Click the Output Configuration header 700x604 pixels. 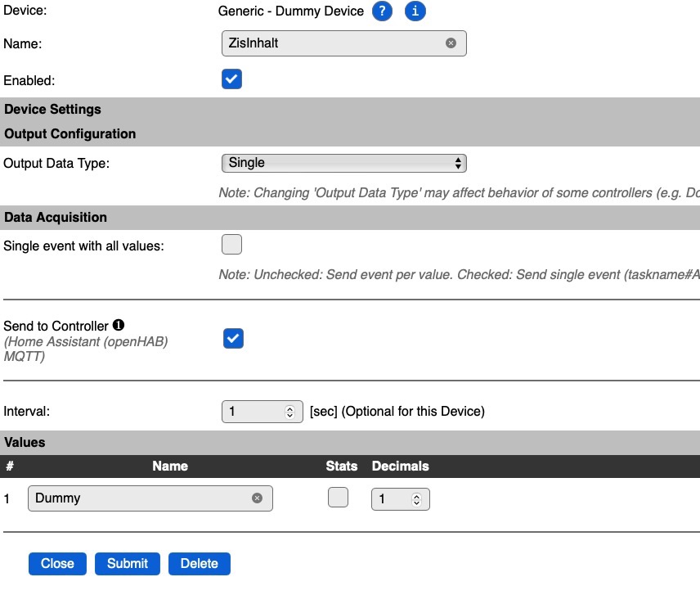coord(70,133)
